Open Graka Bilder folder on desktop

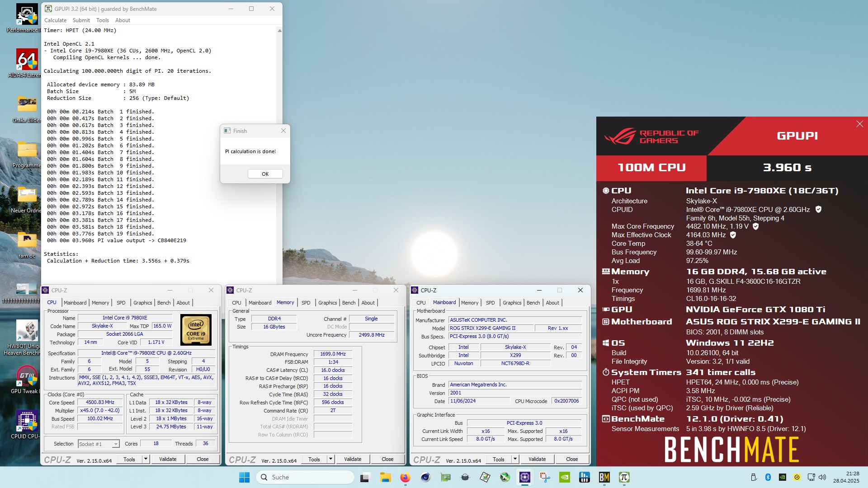pos(27,108)
